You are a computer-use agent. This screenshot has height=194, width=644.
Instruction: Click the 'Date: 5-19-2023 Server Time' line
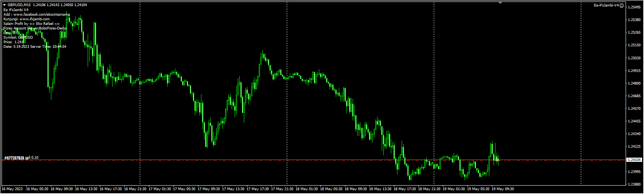[35, 47]
